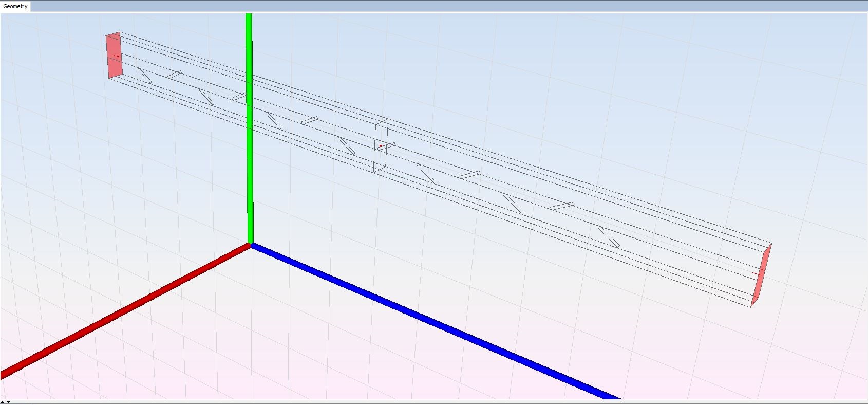Pick the red port face at waveguide's left end
Screen dimensions: 868x405
(115, 56)
